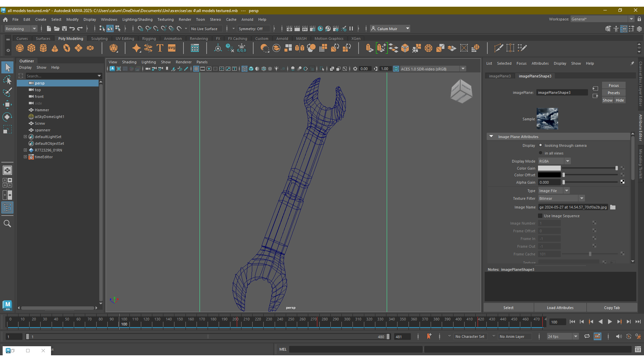Viewport: 644px width, 362px height.
Task: Open the Display Mode RGBA dropdown
Action: [x=554, y=161]
